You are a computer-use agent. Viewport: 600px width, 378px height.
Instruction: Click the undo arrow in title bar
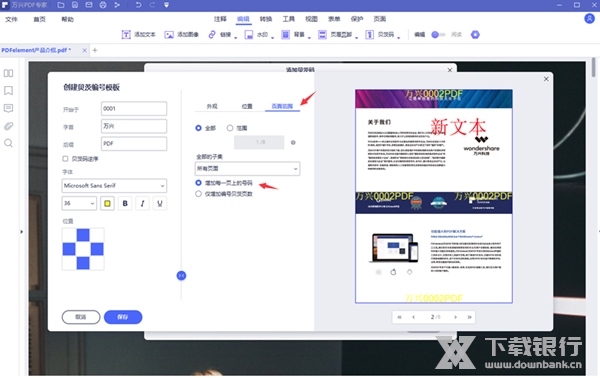pyautogui.click(x=138, y=5)
